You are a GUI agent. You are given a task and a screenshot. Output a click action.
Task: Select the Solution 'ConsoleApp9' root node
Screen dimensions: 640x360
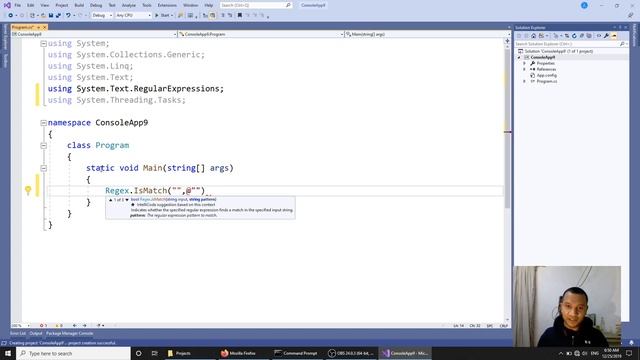558,51
